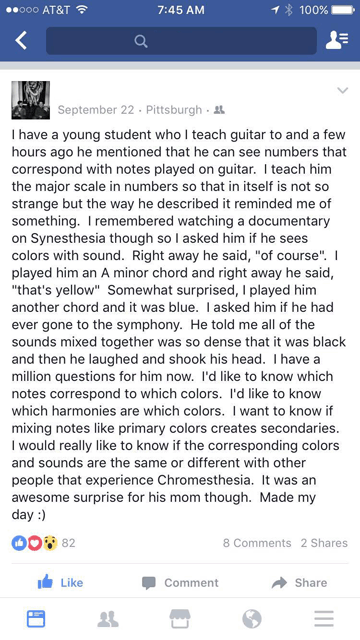Open the friend requests icon in the header
The width and height of the screenshot is (360, 640).
point(337,40)
